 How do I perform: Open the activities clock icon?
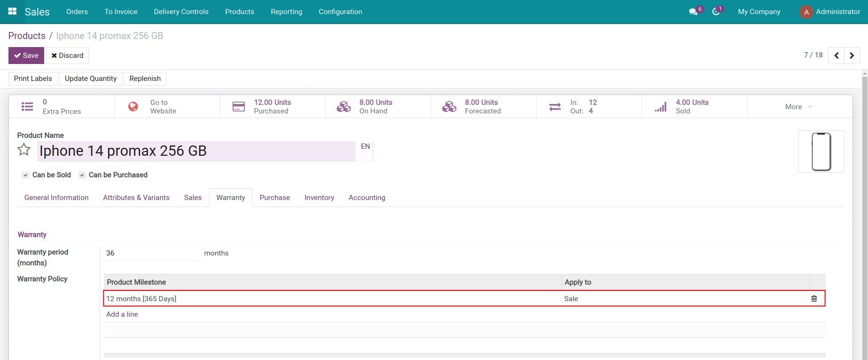pos(716,12)
